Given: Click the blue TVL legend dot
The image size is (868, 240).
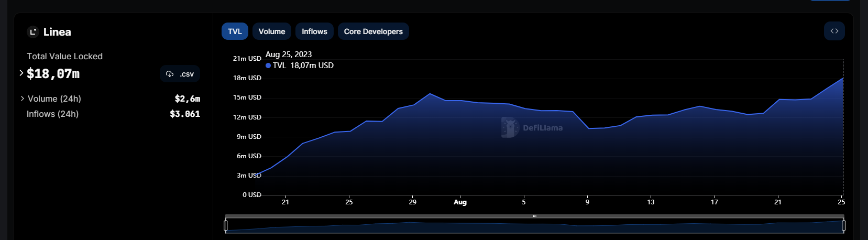Looking at the screenshot, I should [268, 66].
